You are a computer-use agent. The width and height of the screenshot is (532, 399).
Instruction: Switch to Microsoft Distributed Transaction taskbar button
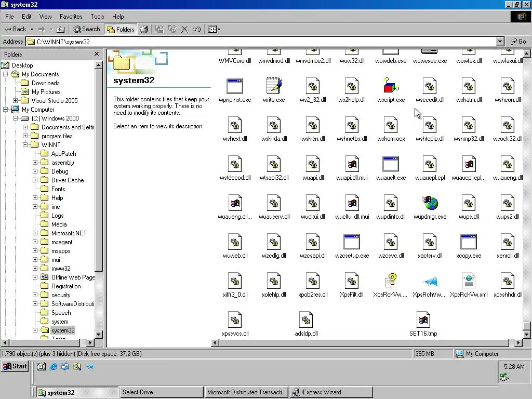[x=246, y=392]
